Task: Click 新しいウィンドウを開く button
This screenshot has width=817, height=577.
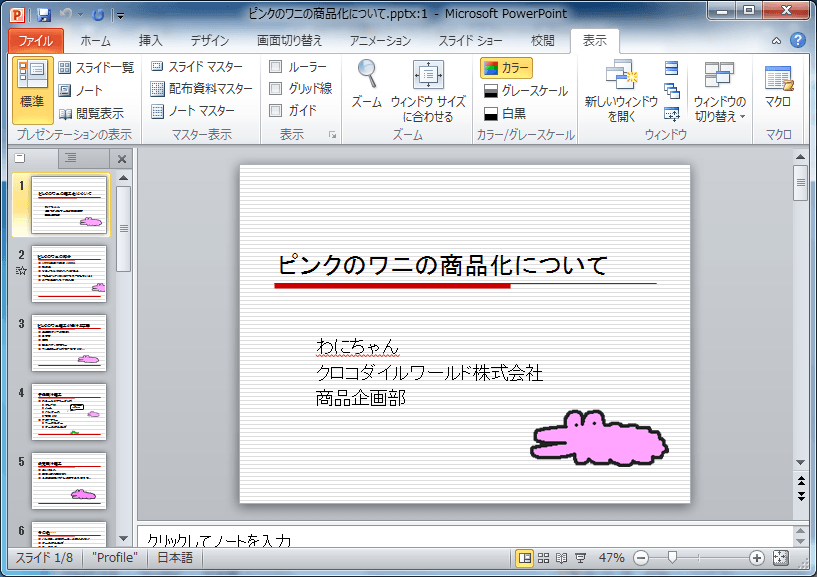Action: (x=621, y=91)
